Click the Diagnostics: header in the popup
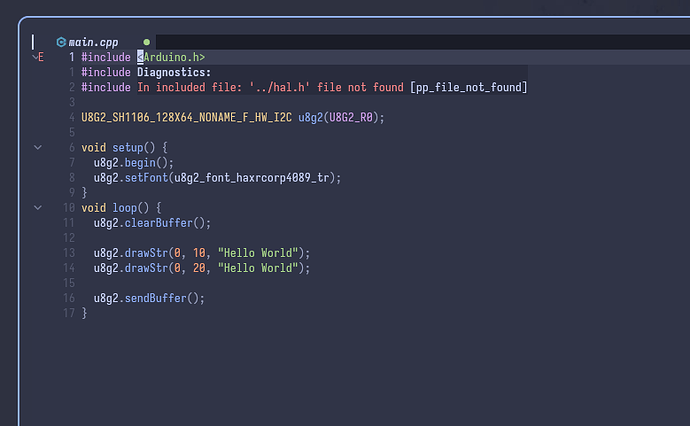This screenshot has width=690, height=426. [174, 72]
